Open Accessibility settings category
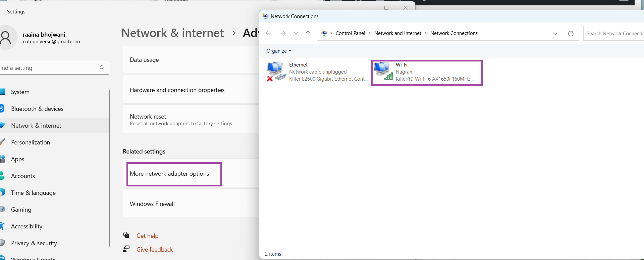 point(54,226)
